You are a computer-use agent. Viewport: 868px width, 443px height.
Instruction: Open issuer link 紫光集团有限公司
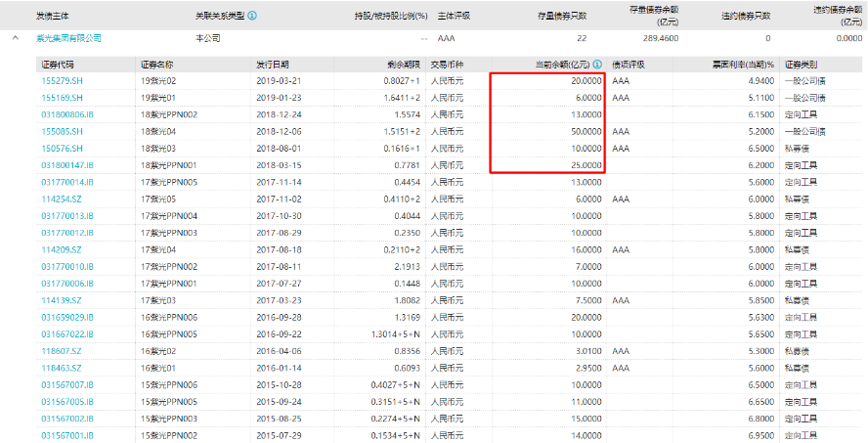(x=68, y=38)
